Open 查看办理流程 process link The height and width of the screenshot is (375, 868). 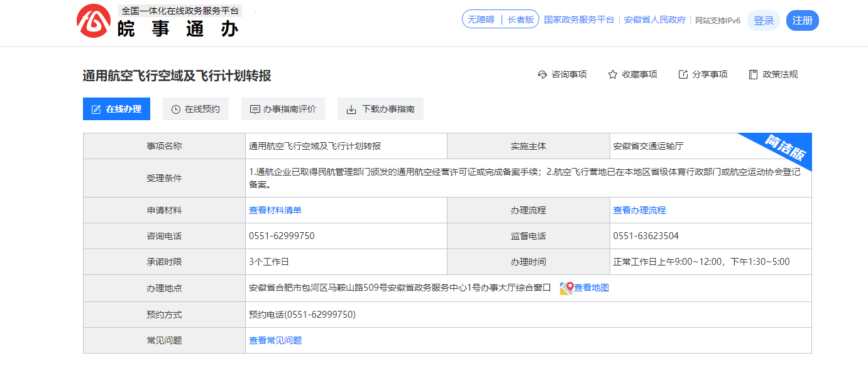pyautogui.click(x=639, y=210)
